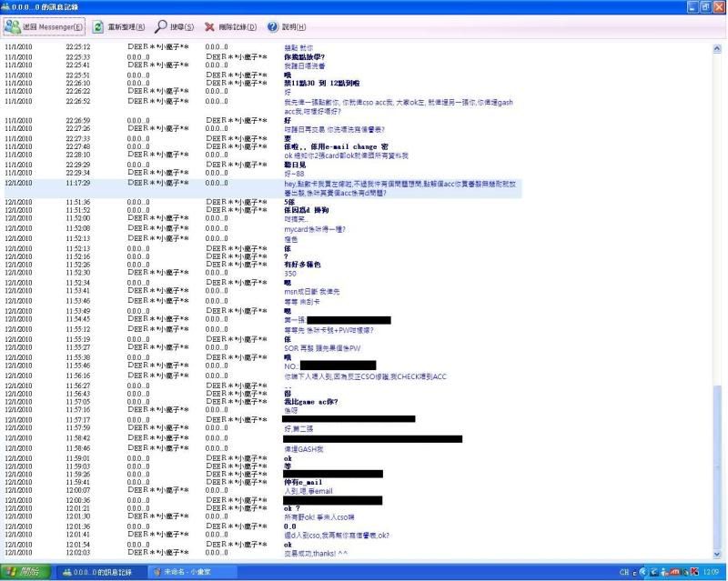The width and height of the screenshot is (728, 581).
Task: Click the red K antivirus tray icon
Action: point(694,572)
